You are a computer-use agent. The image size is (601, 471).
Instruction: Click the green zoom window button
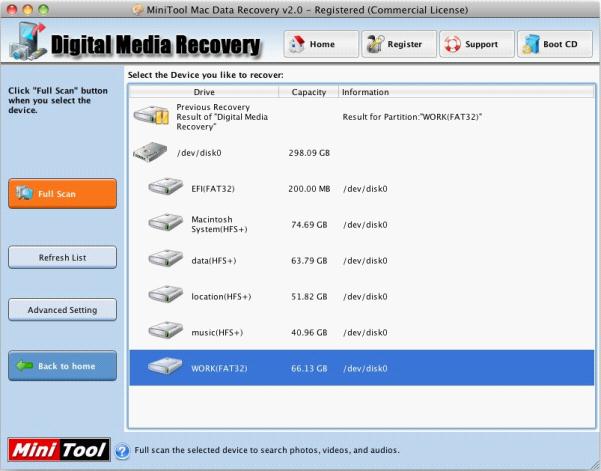pyautogui.click(x=43, y=9)
